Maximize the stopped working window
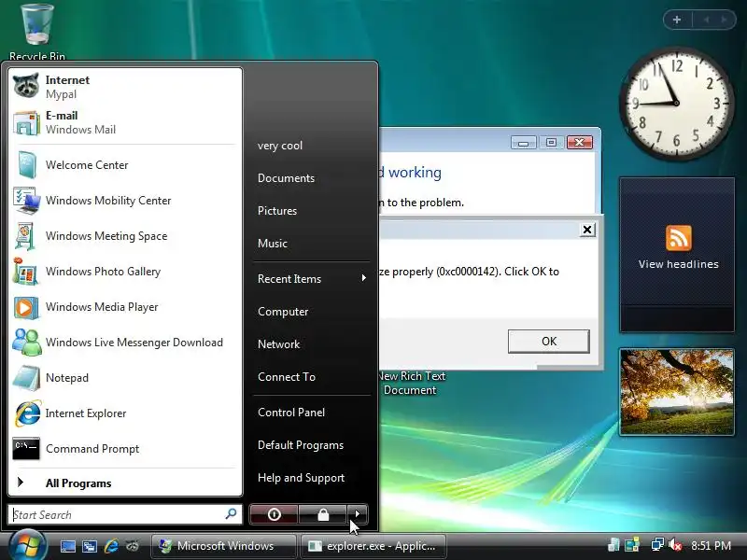Screen dimensions: 747x560 click(551, 143)
